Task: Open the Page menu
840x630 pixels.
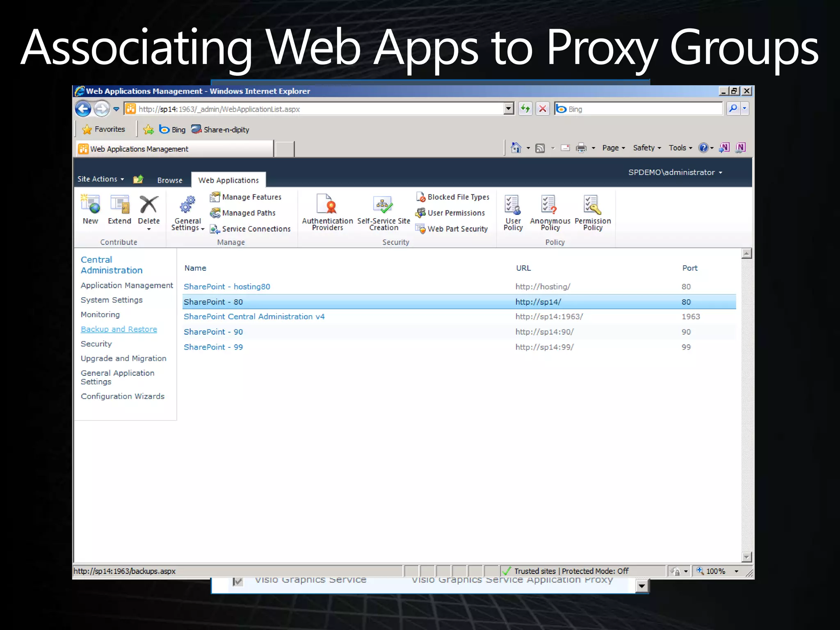Action: point(614,148)
